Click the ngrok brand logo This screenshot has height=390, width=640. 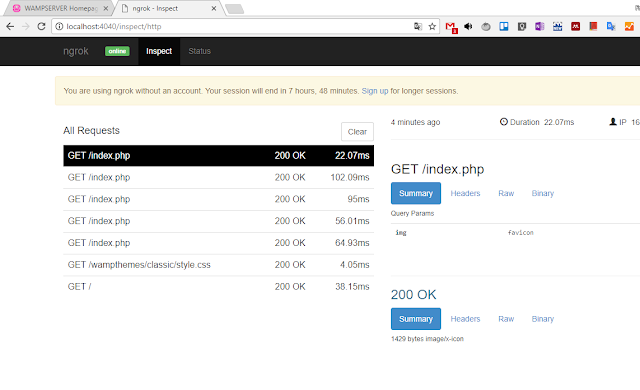(76, 51)
